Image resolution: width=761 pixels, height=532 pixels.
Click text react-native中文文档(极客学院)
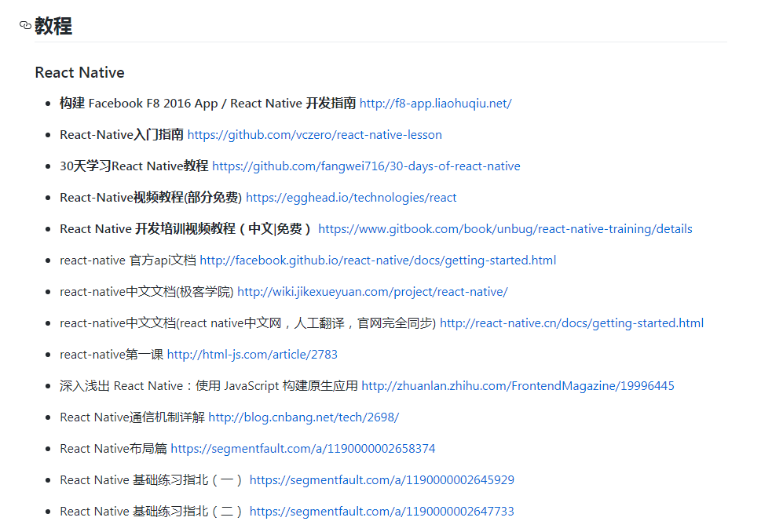[x=147, y=292]
